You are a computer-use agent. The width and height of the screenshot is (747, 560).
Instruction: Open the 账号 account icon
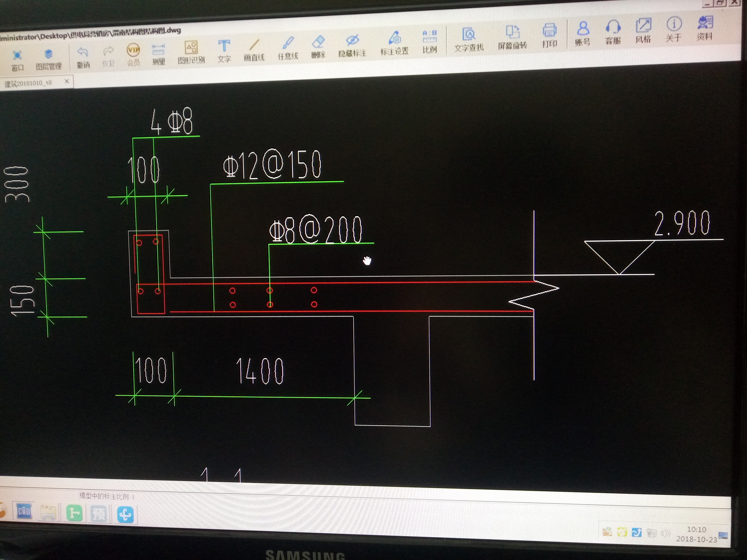(583, 33)
